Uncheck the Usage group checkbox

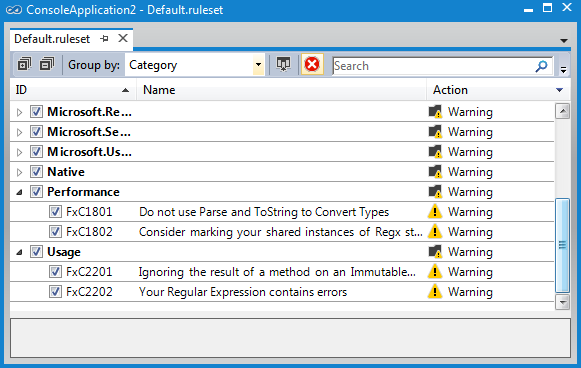point(36,252)
